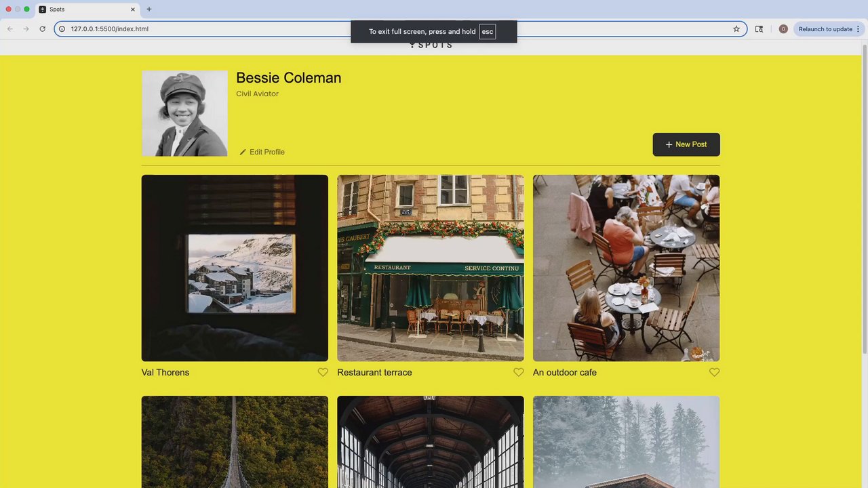Go forward in browser history
The height and width of the screenshot is (488, 868).
(26, 29)
